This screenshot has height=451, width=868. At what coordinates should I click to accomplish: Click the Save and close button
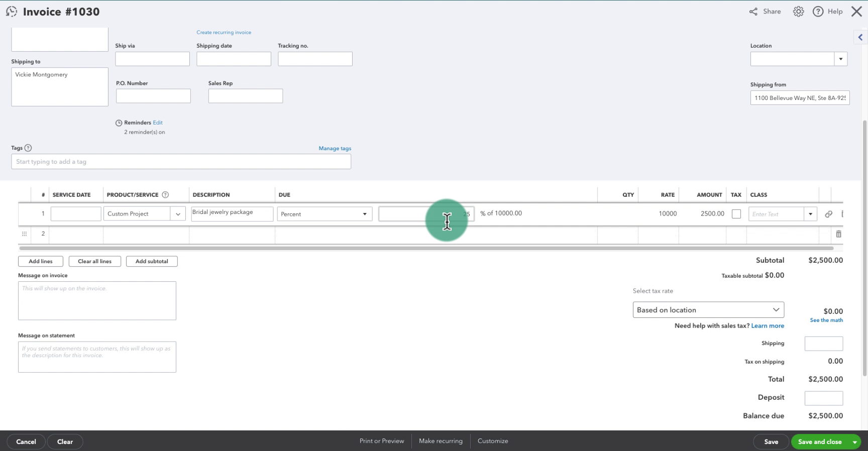(820, 442)
